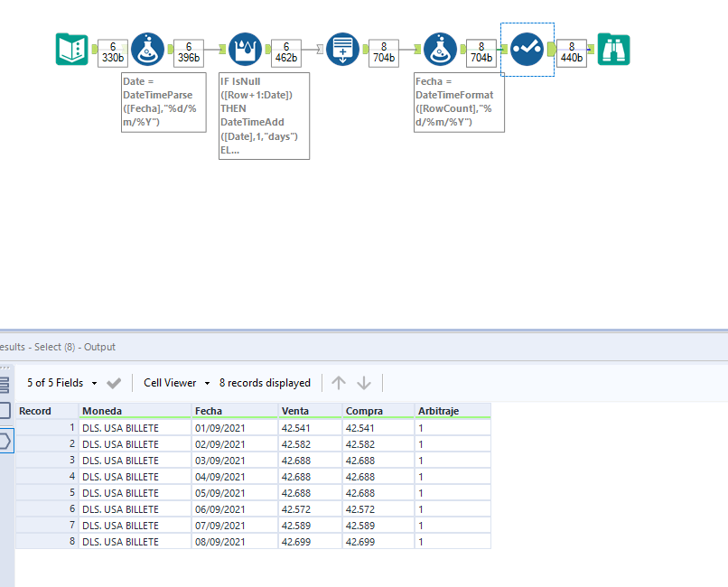Click the Compra column header
This screenshot has width=728, height=587.
(378, 411)
